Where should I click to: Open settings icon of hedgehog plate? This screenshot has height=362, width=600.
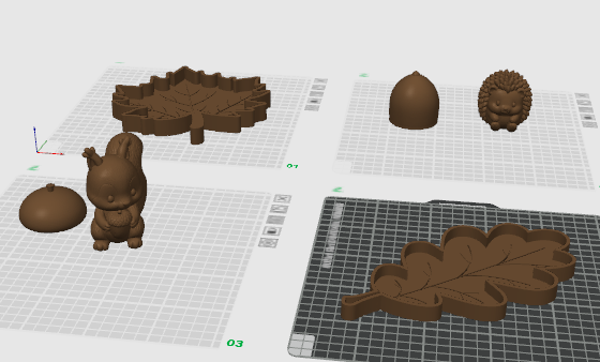pyautogui.click(x=590, y=124)
